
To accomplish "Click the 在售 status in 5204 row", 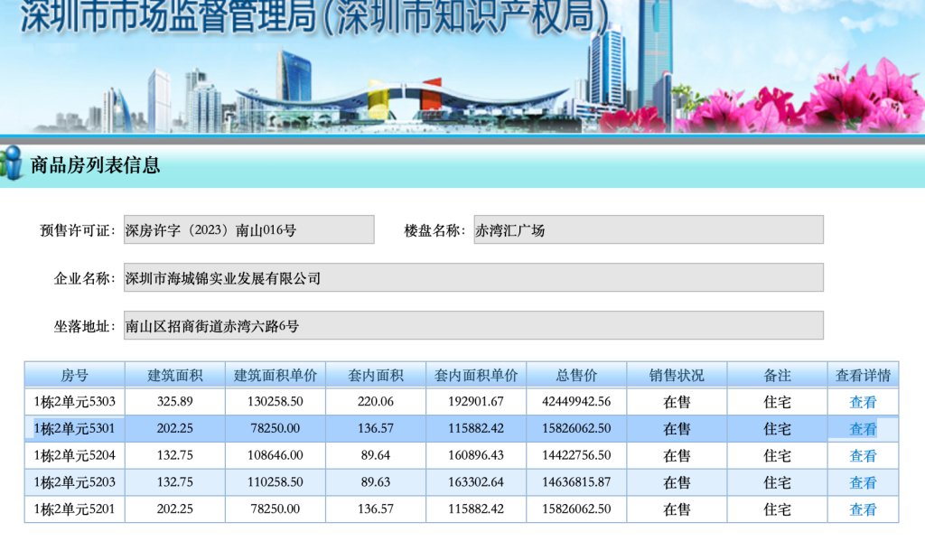I will click(x=677, y=456).
